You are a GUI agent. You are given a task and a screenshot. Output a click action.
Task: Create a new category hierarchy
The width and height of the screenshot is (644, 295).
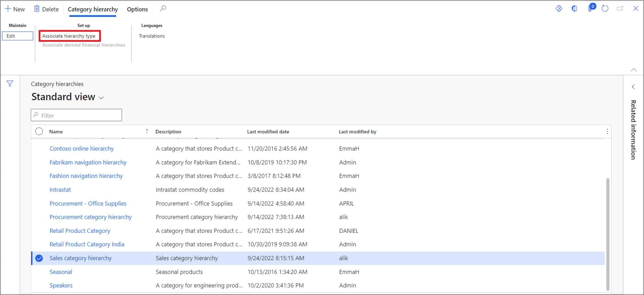(x=15, y=9)
